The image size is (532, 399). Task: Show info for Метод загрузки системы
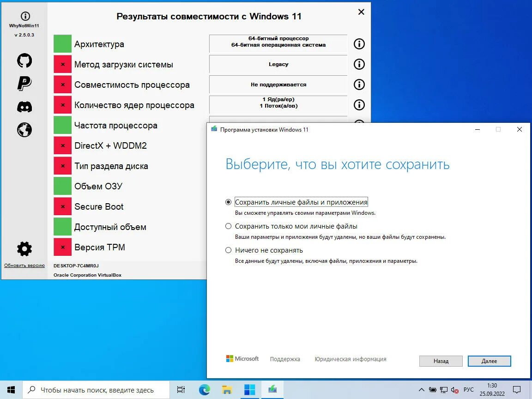coord(359,64)
